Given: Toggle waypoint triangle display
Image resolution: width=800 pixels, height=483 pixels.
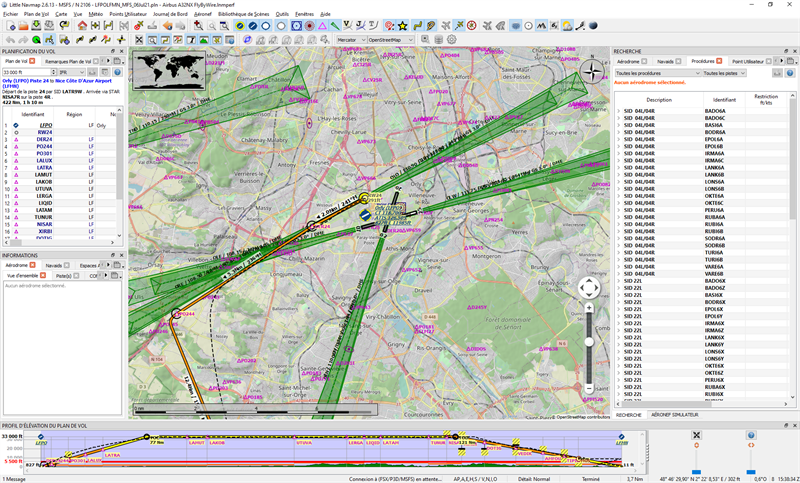Looking at the screenshot, I should point(322,26).
